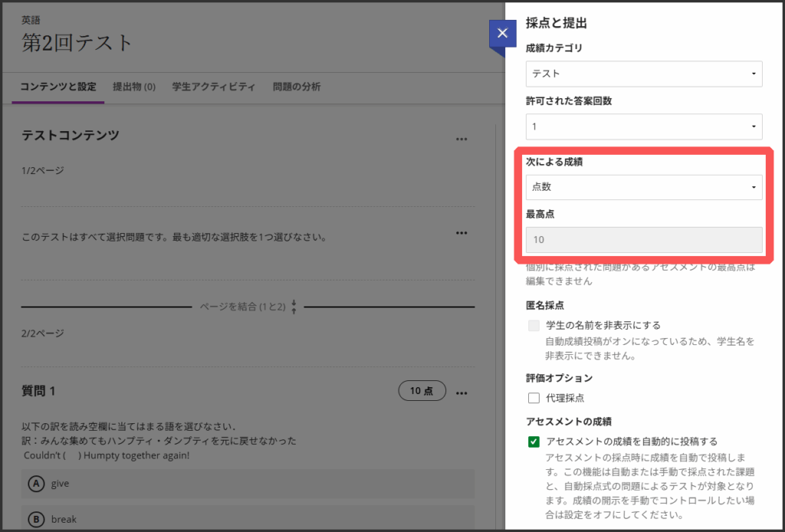Open the 学生アクティビティ tab
The width and height of the screenshot is (785, 532).
(214, 87)
